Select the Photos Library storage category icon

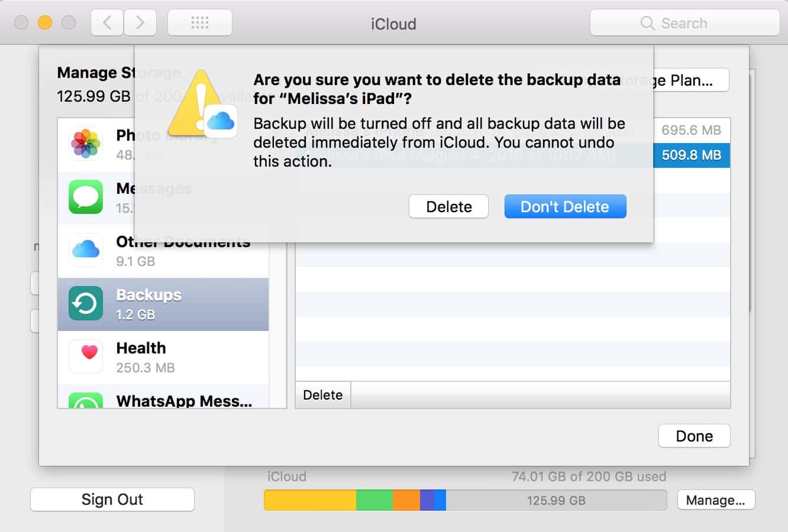pyautogui.click(x=85, y=144)
